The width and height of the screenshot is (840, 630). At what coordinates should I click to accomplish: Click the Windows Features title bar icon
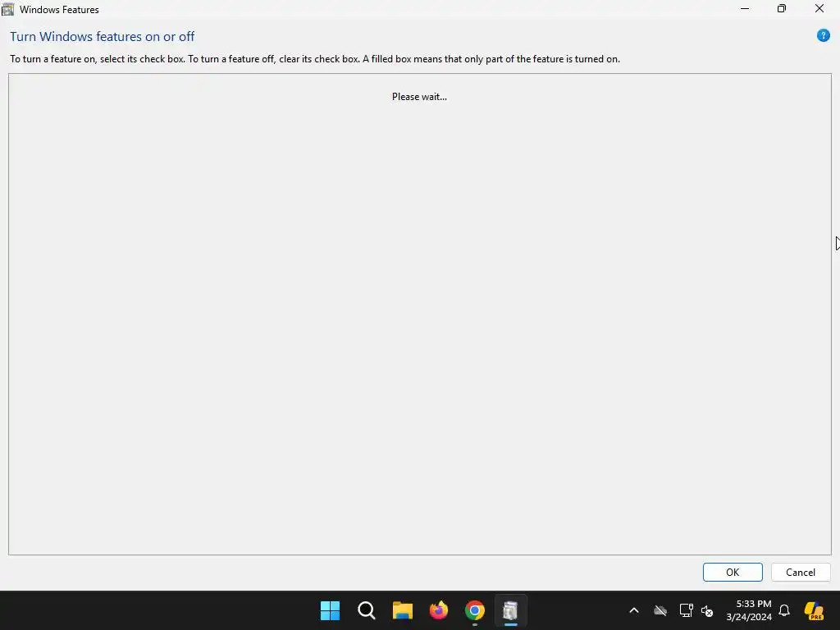point(7,9)
